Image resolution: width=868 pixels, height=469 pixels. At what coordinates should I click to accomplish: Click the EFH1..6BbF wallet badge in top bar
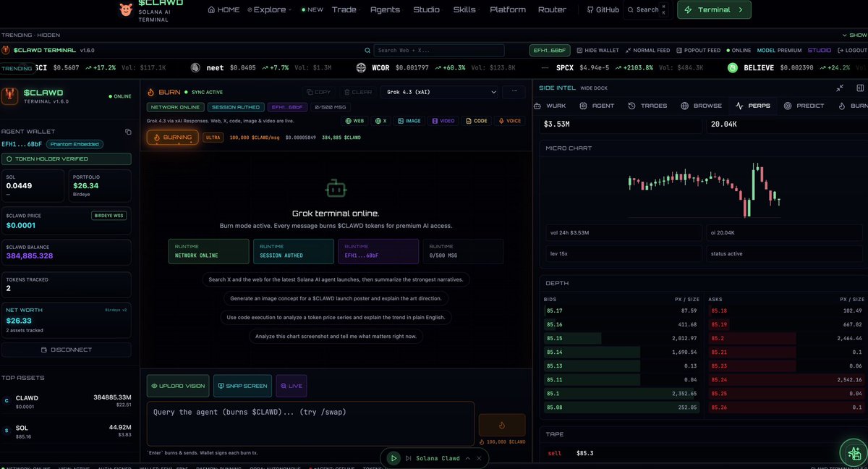pos(550,51)
